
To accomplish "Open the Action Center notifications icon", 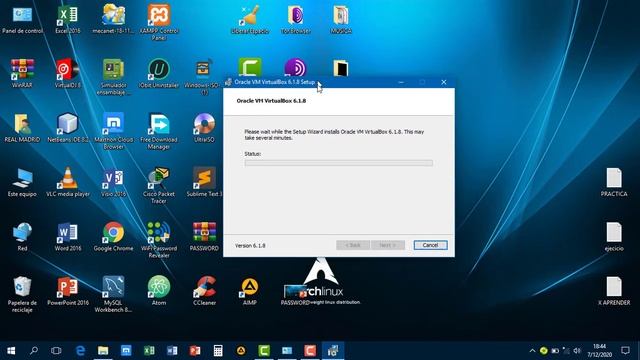I will click(625, 351).
